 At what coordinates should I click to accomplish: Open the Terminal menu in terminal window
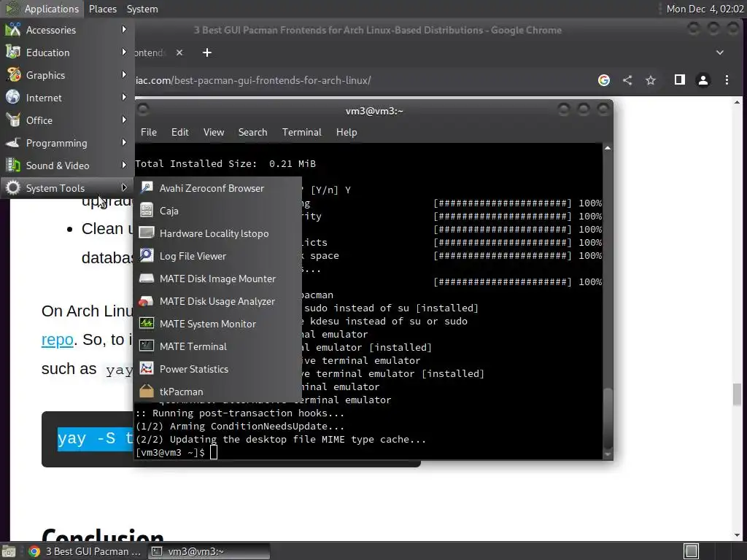click(301, 132)
